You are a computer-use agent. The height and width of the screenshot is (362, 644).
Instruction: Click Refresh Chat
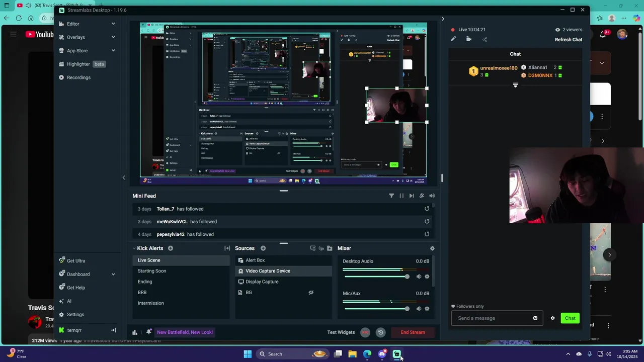(569, 40)
